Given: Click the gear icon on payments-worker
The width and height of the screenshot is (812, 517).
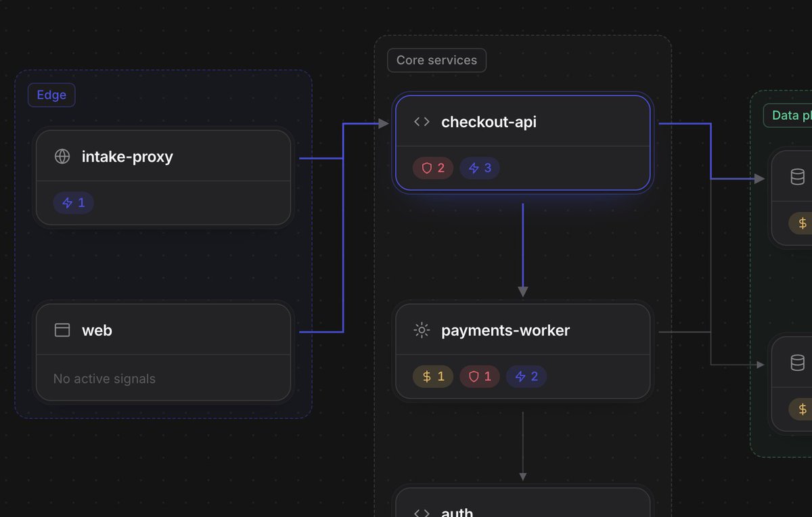Looking at the screenshot, I should (422, 330).
